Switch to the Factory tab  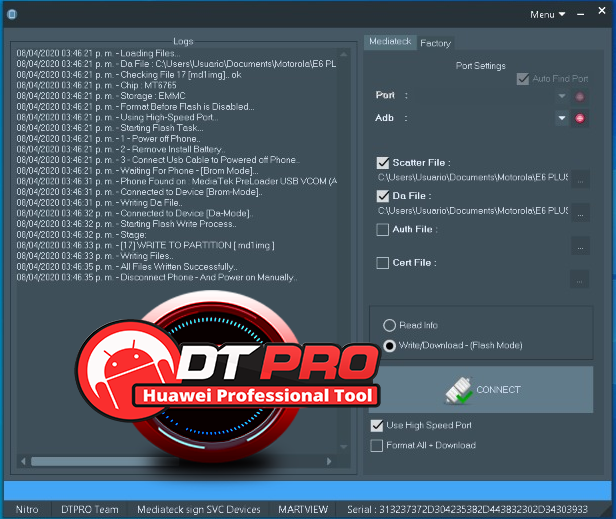[x=435, y=43]
